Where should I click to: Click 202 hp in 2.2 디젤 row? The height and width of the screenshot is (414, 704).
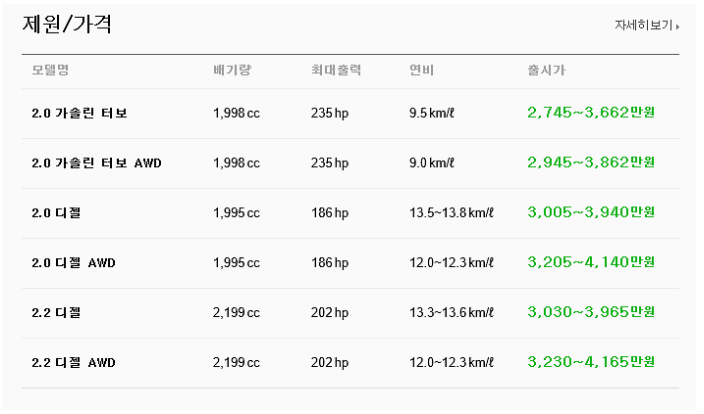click(330, 313)
